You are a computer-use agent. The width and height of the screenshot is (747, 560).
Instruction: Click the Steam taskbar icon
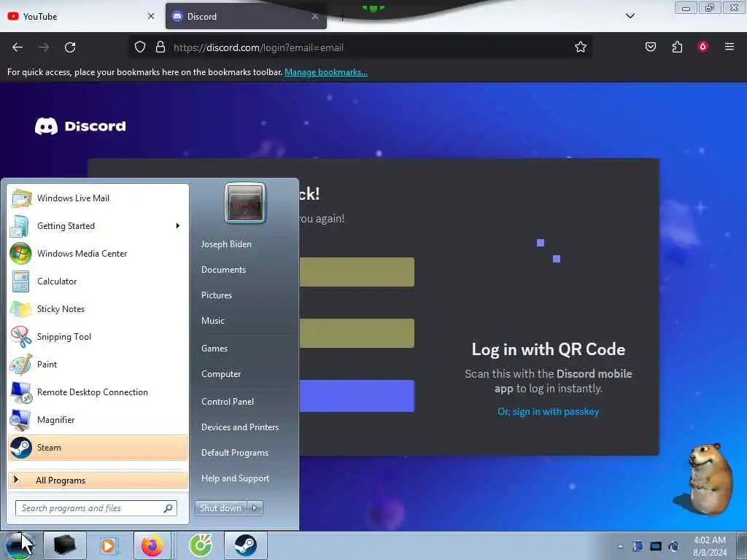[x=245, y=545]
